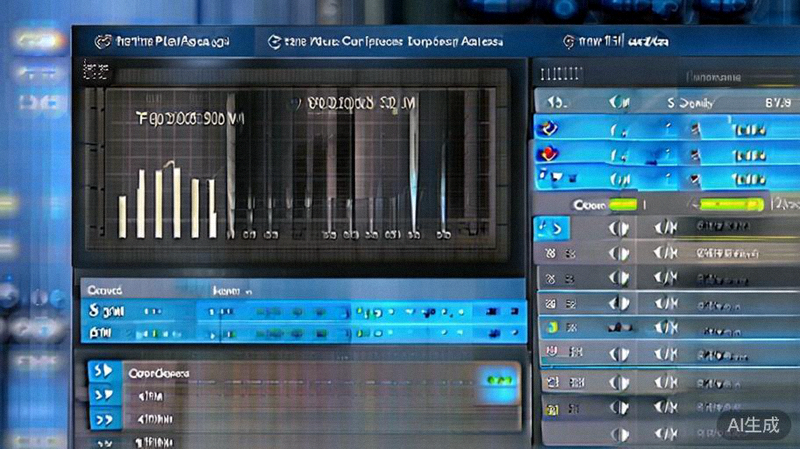Toggle the half-circle switch in the right panel header row
800x449 pixels.
619,103
